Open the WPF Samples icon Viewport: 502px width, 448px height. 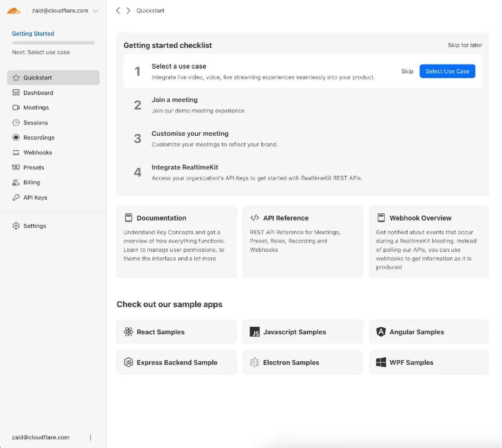(x=381, y=362)
